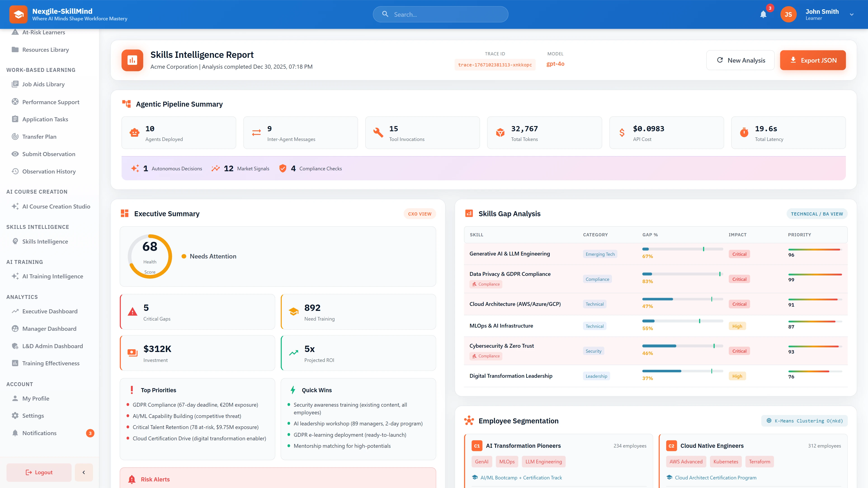Copy the trace ID from the report header
868x488 pixels.
click(x=495, y=64)
